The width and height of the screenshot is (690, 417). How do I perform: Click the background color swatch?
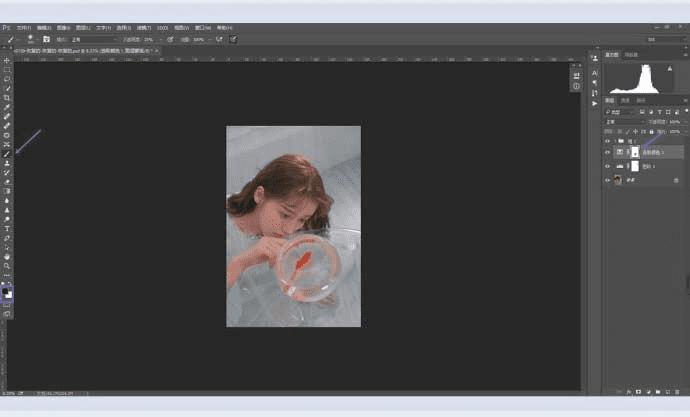click(10, 296)
